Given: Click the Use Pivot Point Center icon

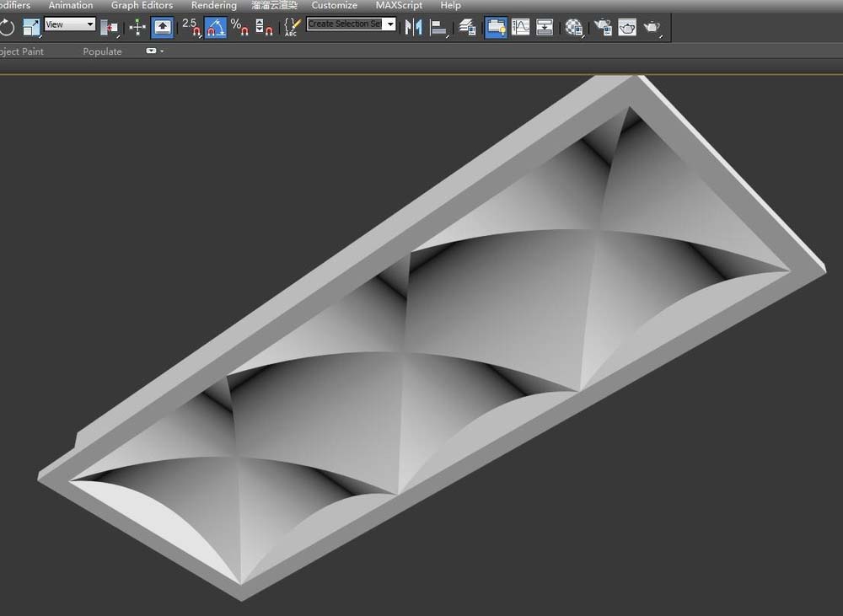Looking at the screenshot, I should click(x=109, y=27).
